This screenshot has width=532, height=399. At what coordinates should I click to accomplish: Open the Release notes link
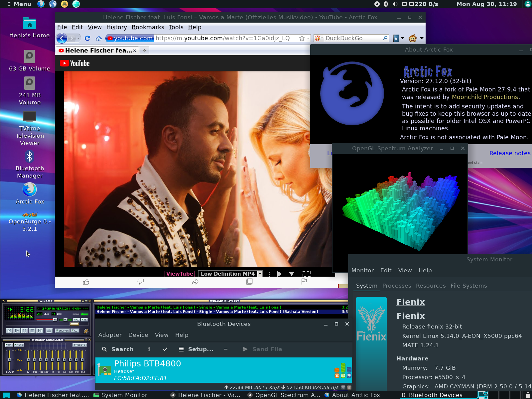pos(510,153)
